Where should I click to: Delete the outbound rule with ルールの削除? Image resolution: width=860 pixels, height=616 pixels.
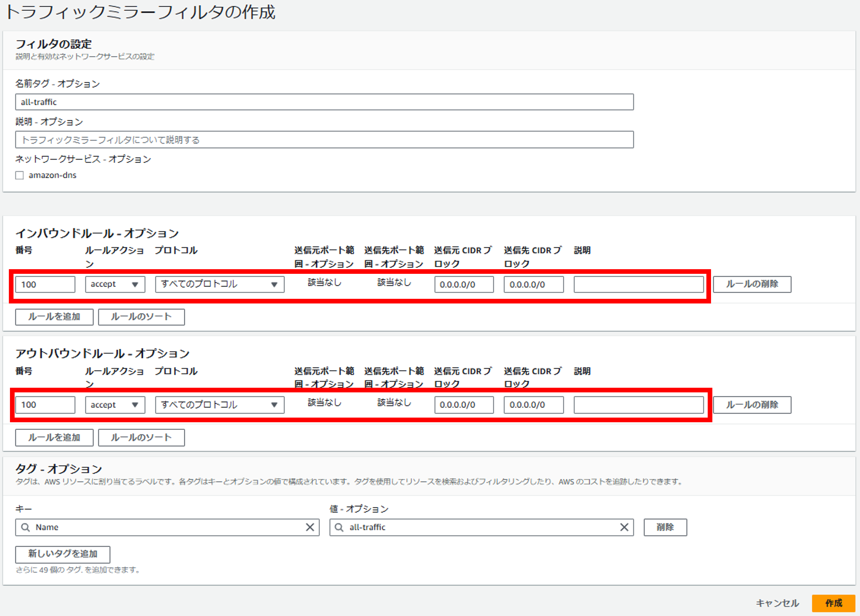752,405
